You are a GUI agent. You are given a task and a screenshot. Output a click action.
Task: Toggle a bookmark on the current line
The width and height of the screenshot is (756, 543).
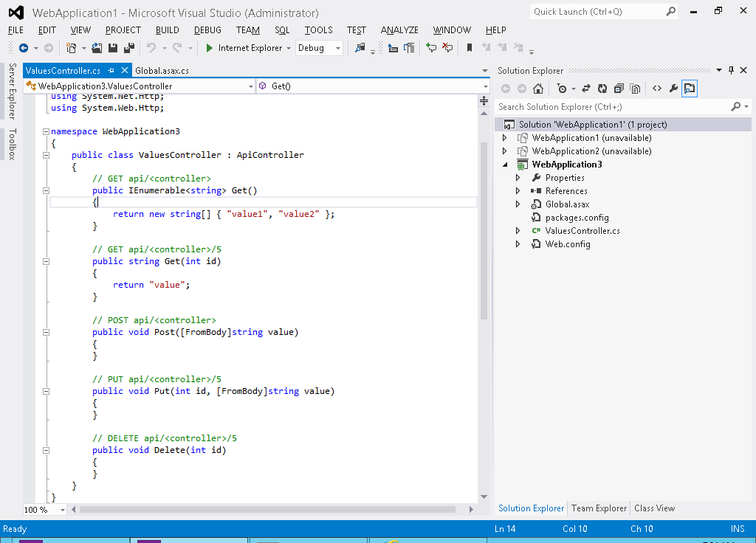[469, 48]
